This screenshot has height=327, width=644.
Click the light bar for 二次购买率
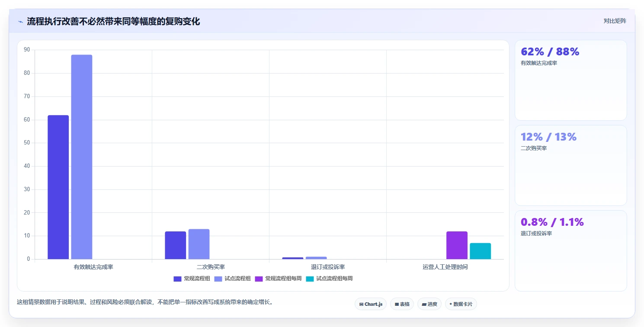pyautogui.click(x=199, y=244)
